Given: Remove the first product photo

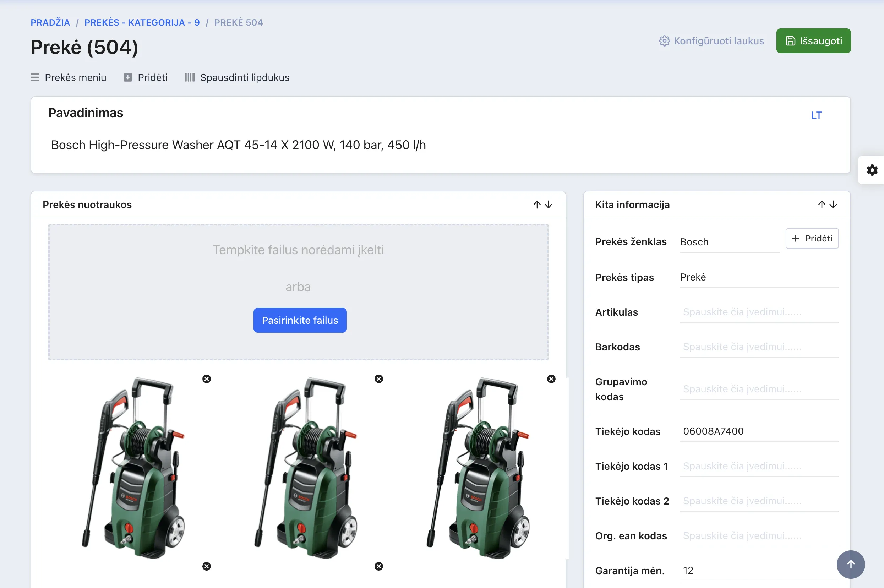Looking at the screenshot, I should (207, 379).
